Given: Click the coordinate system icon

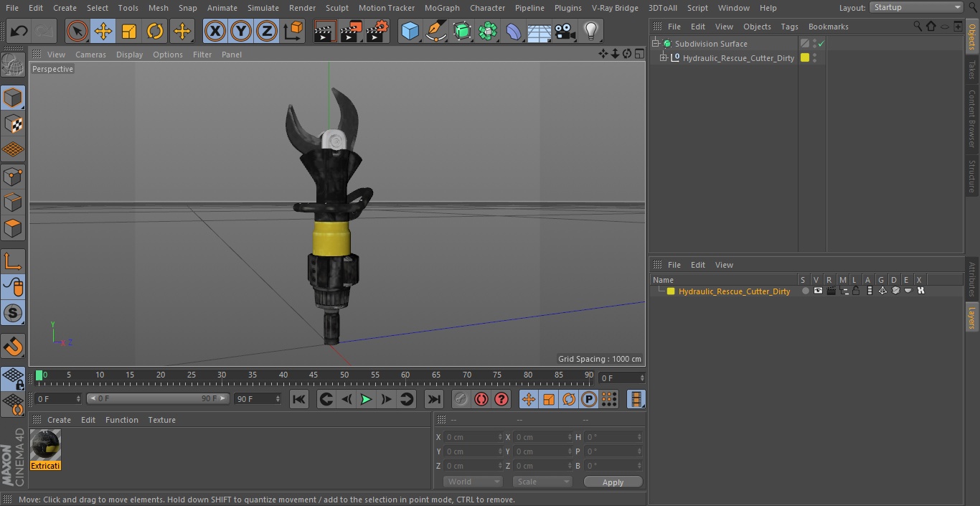Looking at the screenshot, I should 293,31.
